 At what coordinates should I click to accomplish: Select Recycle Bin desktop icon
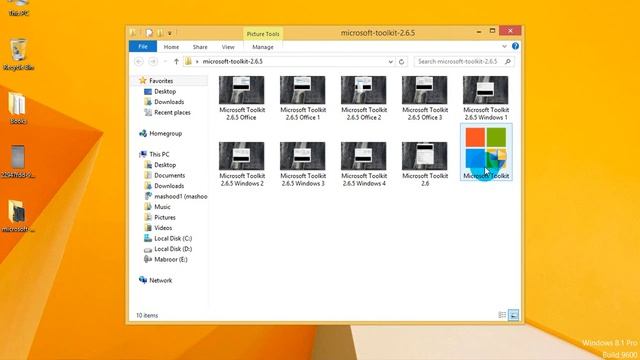(18, 55)
